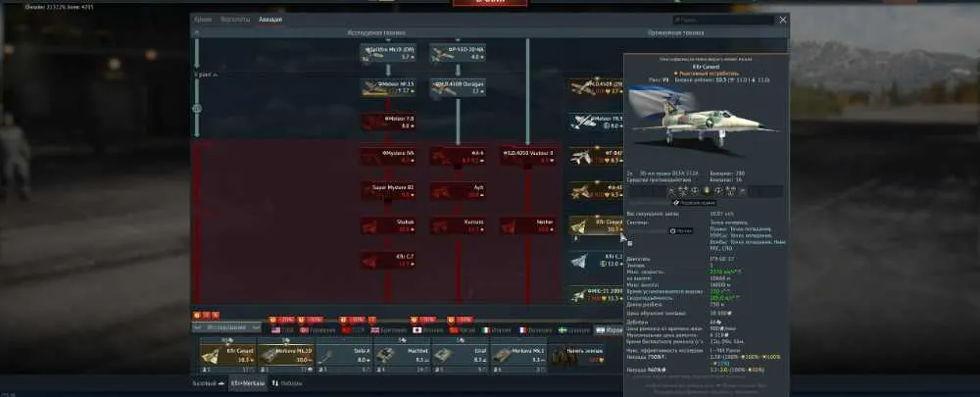Select the S.O.4050 Vautour II aircraft

pyautogui.click(x=527, y=156)
